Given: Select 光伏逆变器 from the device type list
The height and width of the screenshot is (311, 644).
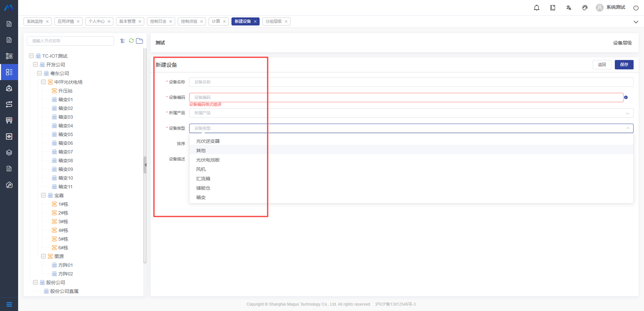Looking at the screenshot, I should [208, 141].
